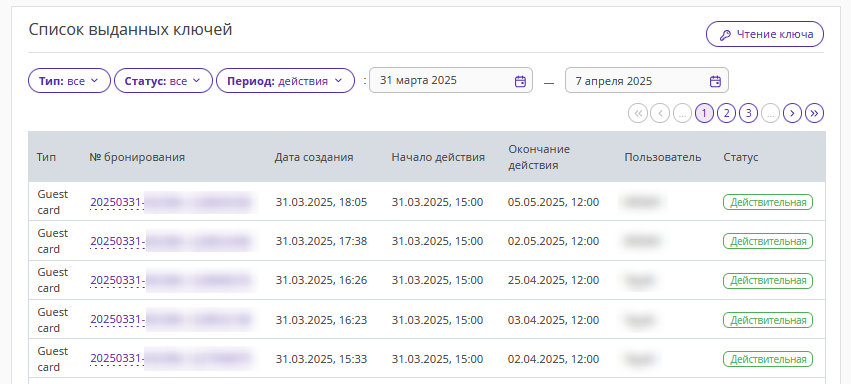This screenshot has height=384, width=851.
Task: Click the Начало действия column header
Action: pos(438,157)
